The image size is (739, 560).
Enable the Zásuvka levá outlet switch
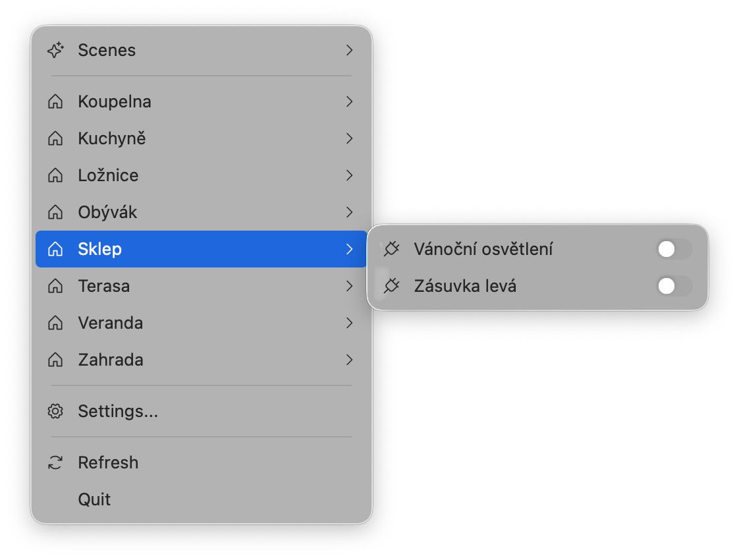coord(674,286)
